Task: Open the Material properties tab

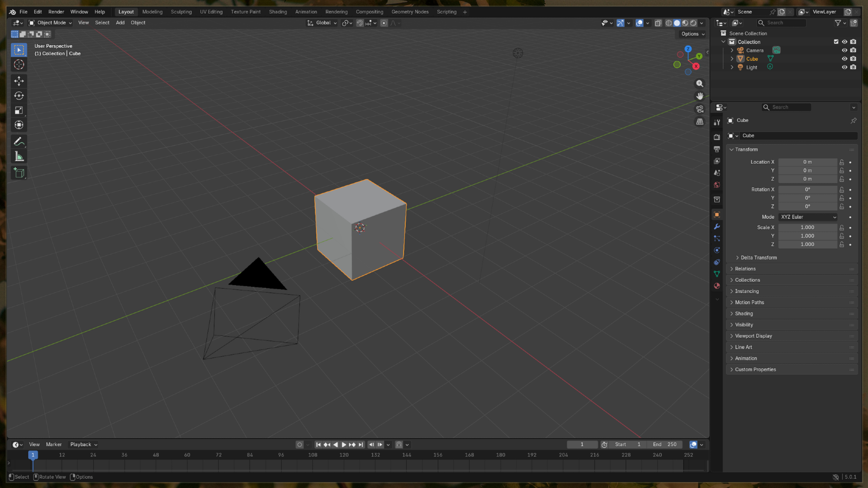Action: pyautogui.click(x=717, y=286)
